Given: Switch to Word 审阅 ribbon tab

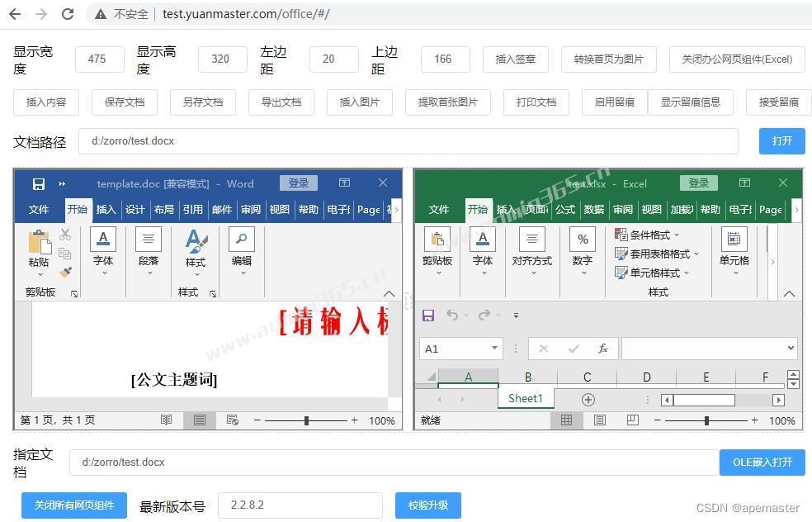Looking at the screenshot, I should point(251,210).
